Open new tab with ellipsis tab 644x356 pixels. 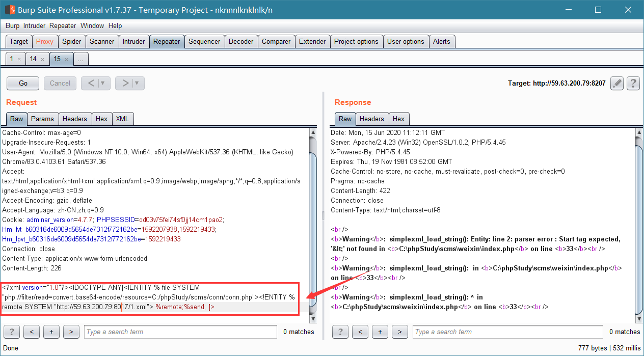coord(81,59)
